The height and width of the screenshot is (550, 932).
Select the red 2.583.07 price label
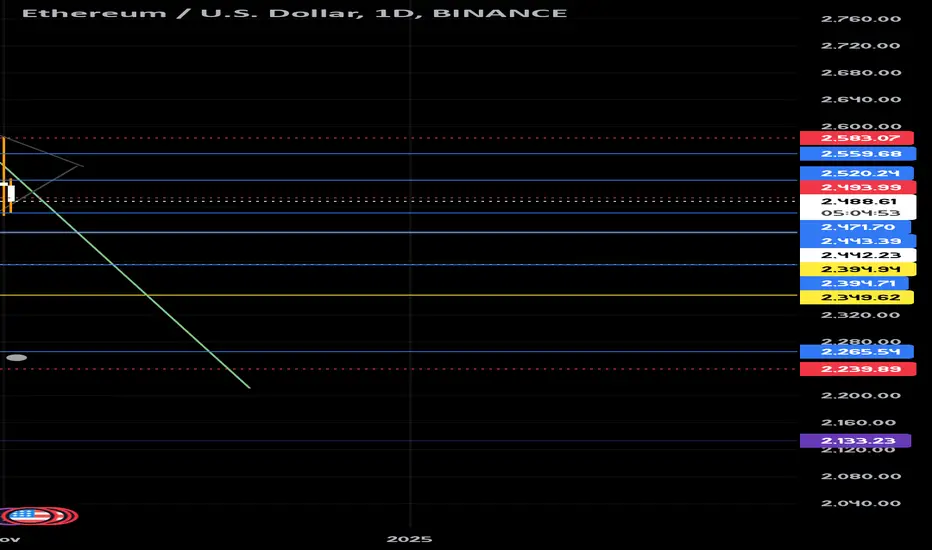tap(857, 138)
